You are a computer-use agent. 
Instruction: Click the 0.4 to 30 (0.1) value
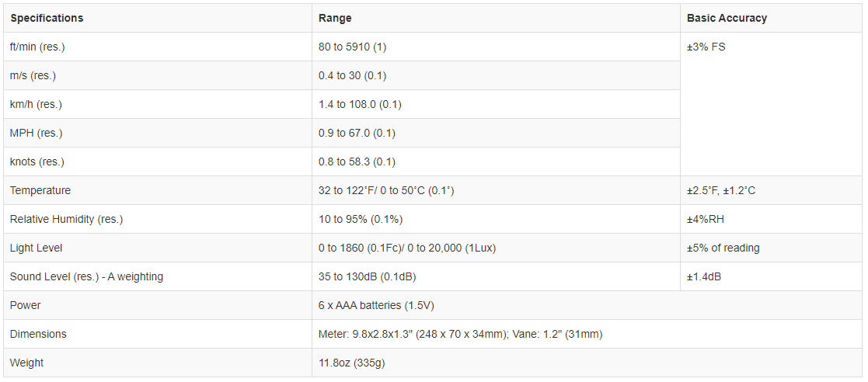[x=352, y=75]
